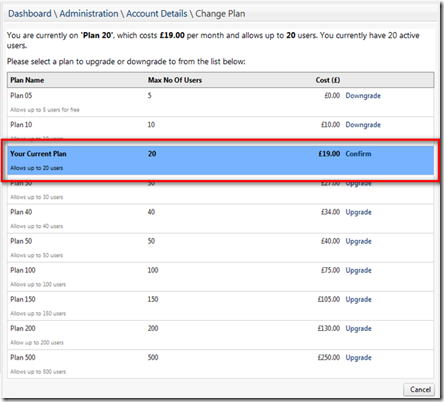The image size is (444, 402).
Task: Select the Plan 150 name cell
Action: (23, 299)
